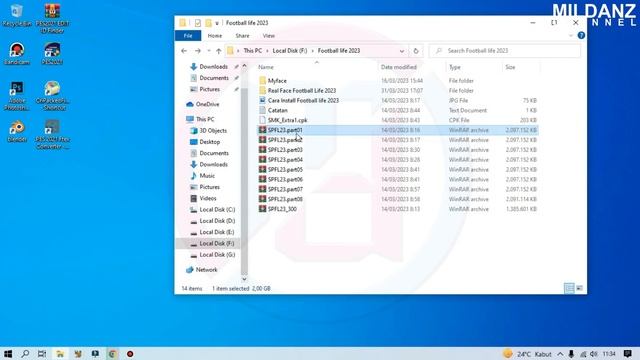Open Music in navigation pane
Image resolution: width=640 pixels, height=360 pixels.
point(207,176)
